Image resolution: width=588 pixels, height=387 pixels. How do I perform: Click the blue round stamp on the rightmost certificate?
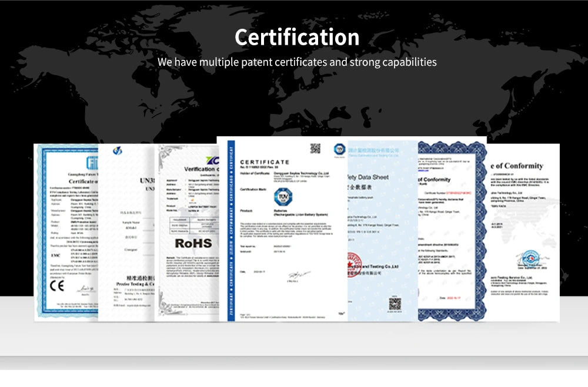(530, 258)
